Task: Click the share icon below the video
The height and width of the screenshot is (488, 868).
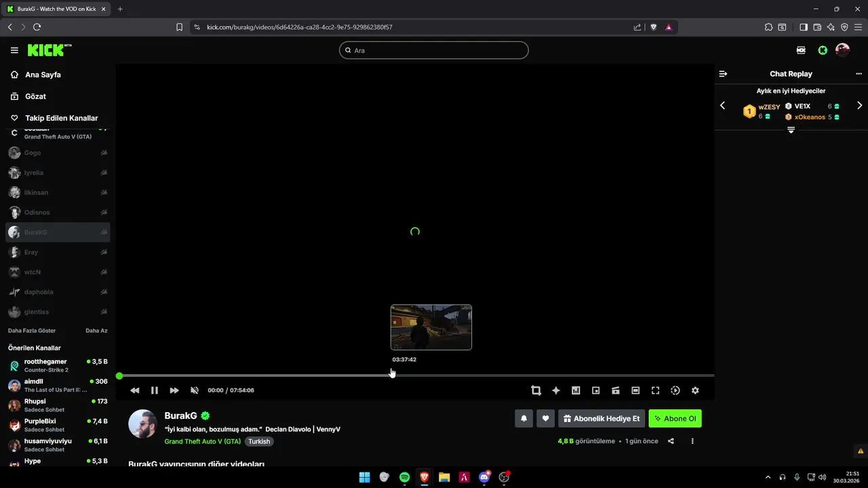Action: 671,441
